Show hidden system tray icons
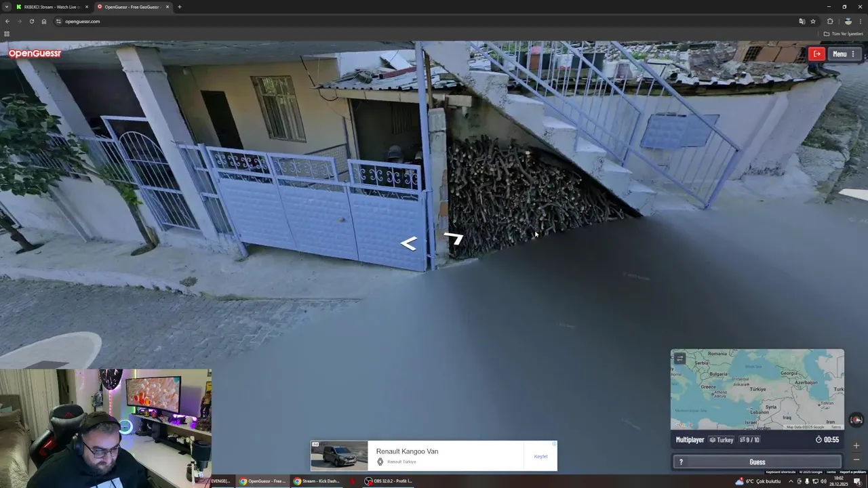Screen dimensions: 868x488 click(791, 481)
